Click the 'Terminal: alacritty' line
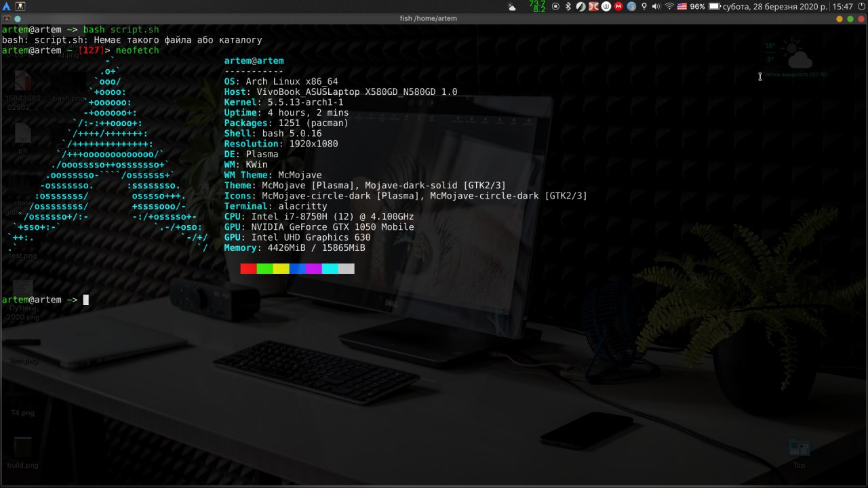This screenshot has width=868, height=488. click(x=275, y=206)
